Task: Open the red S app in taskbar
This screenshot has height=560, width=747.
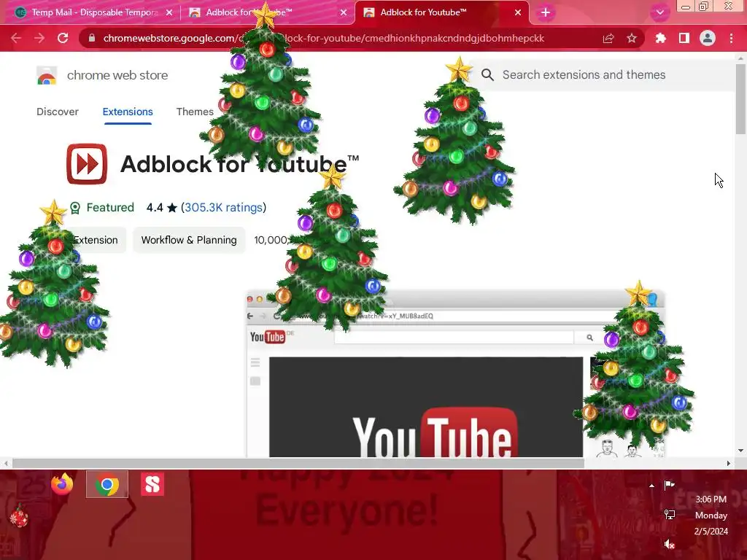Action: (152, 484)
